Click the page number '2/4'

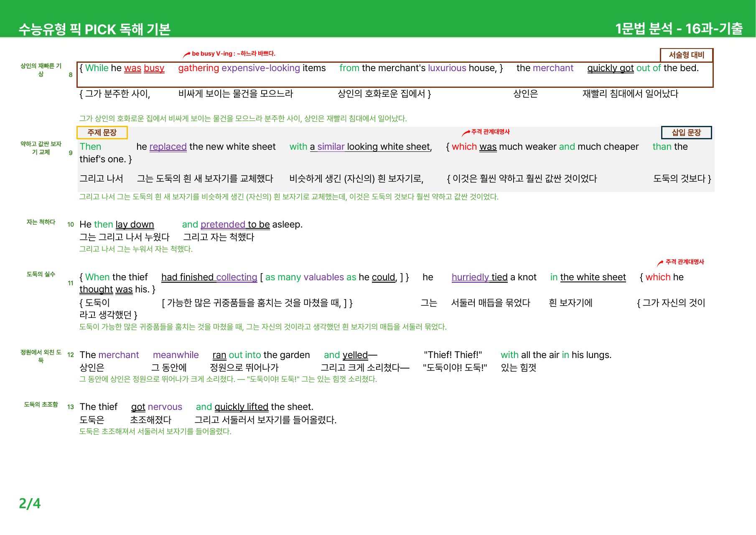30,504
